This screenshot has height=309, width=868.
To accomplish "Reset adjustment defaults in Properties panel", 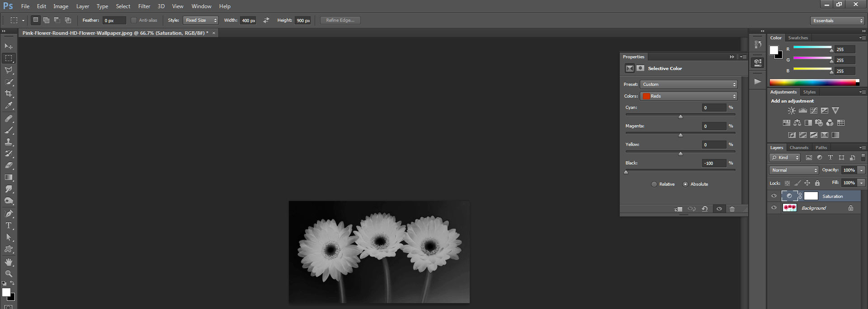I will [x=704, y=209].
